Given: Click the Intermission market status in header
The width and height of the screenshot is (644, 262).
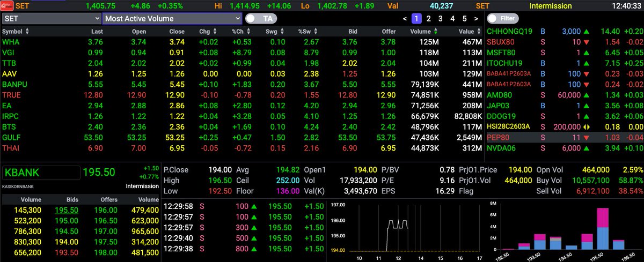Looking at the screenshot, I should (551, 6).
